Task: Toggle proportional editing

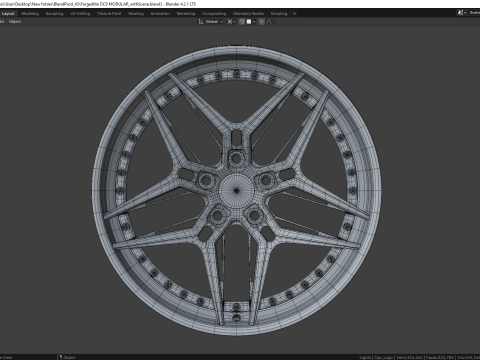Action: coord(262,22)
